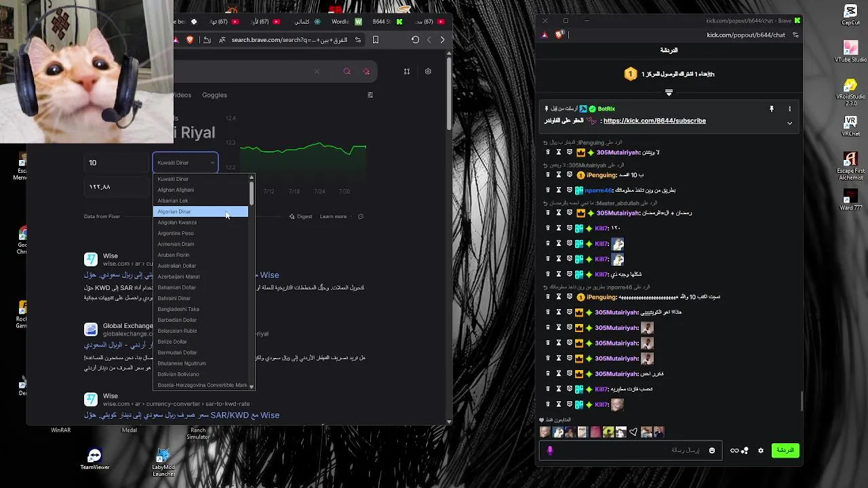Click the Brave search address bar URL
868x488 pixels.
click(x=289, y=40)
